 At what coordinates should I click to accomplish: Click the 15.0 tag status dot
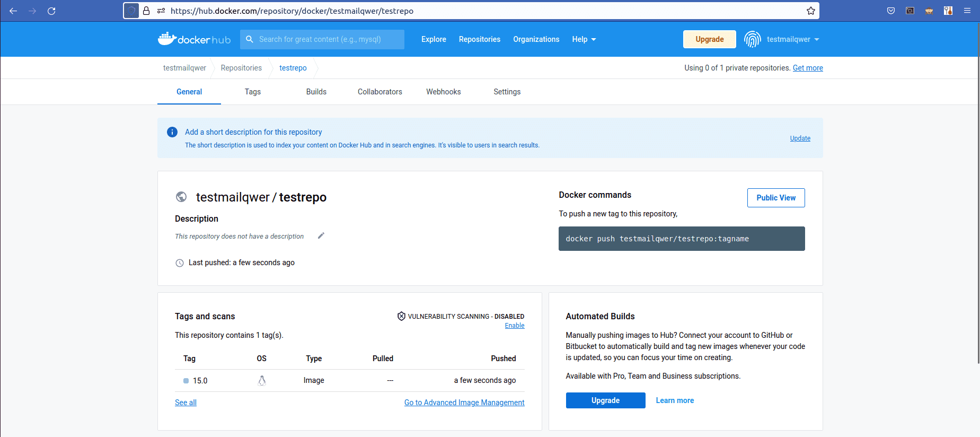[x=186, y=381]
